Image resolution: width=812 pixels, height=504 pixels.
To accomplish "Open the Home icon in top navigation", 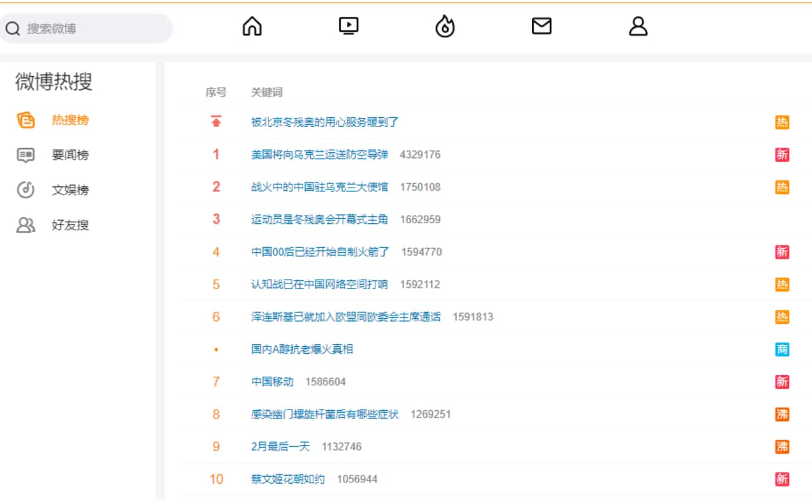I will coord(252,27).
